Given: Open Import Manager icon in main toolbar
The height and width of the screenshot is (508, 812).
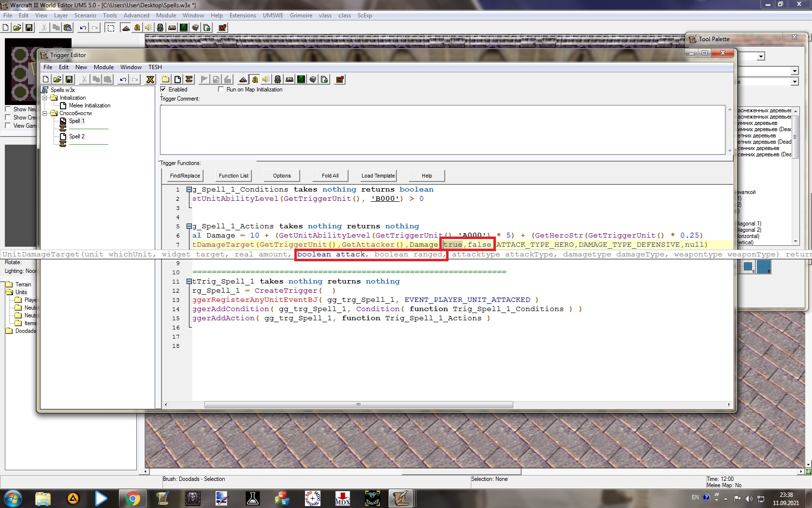Looking at the screenshot, I should coord(207,28).
